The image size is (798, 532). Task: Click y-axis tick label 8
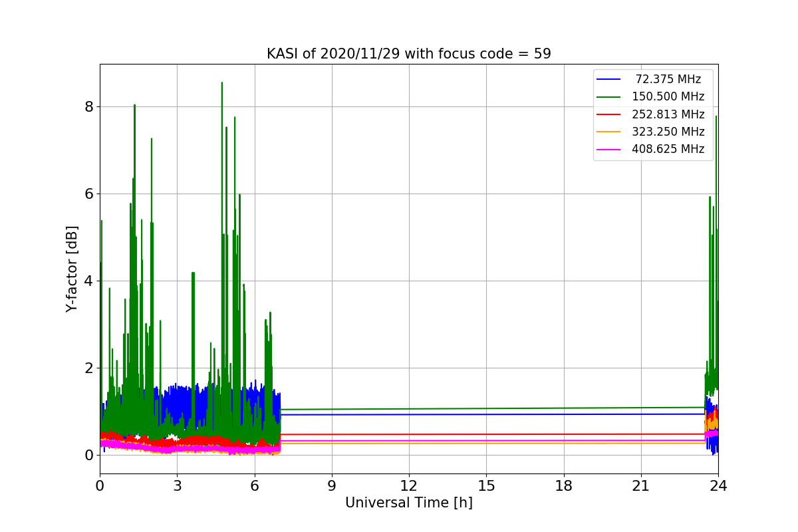pos(89,107)
